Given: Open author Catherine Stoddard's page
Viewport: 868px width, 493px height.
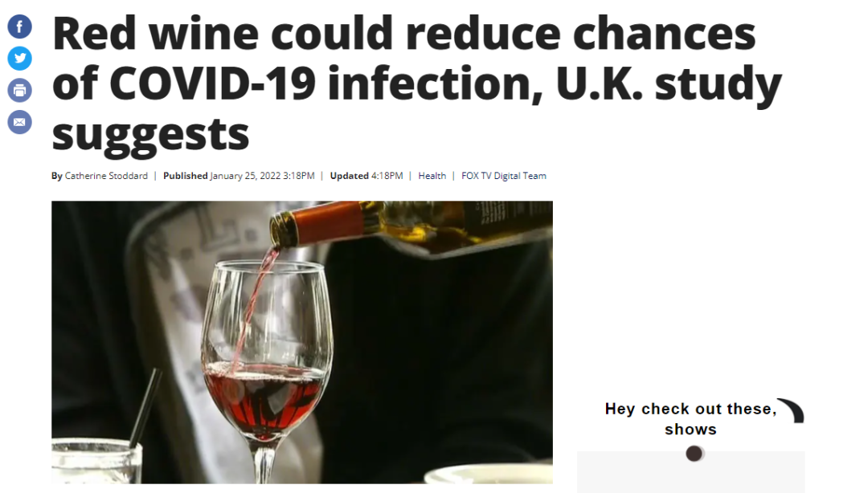Looking at the screenshot, I should pos(106,175).
